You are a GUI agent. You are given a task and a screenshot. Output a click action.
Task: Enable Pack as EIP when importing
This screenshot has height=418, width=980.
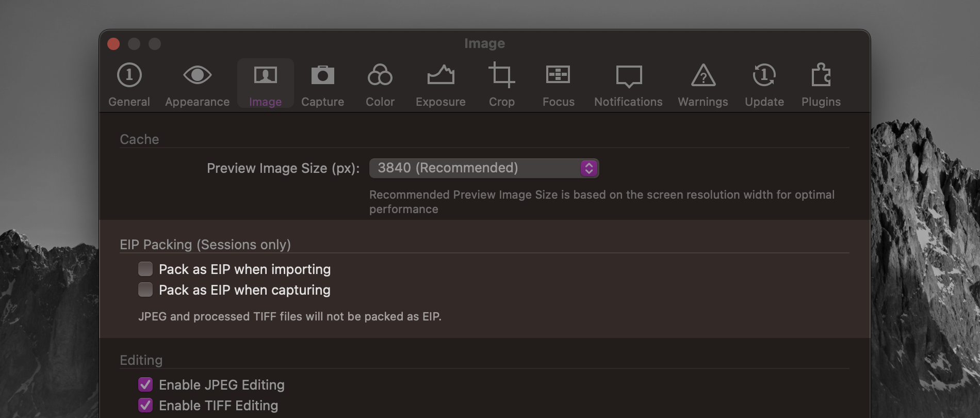145,269
